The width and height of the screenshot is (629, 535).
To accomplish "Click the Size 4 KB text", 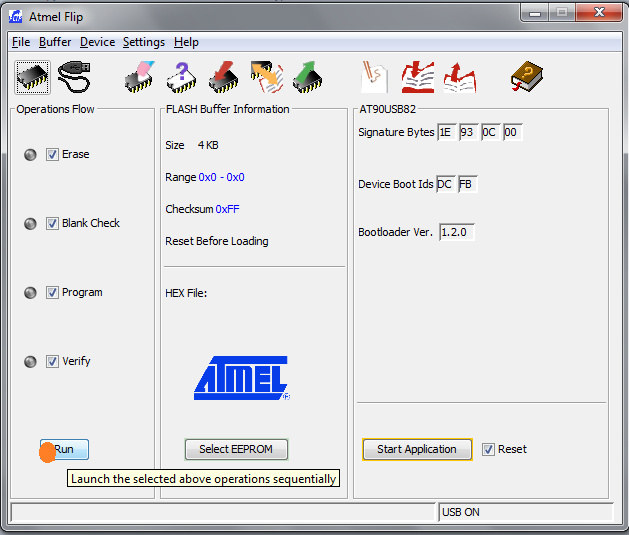I will 192,145.
